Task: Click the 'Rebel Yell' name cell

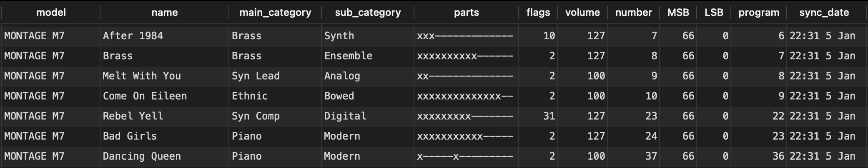Action: click(x=133, y=116)
